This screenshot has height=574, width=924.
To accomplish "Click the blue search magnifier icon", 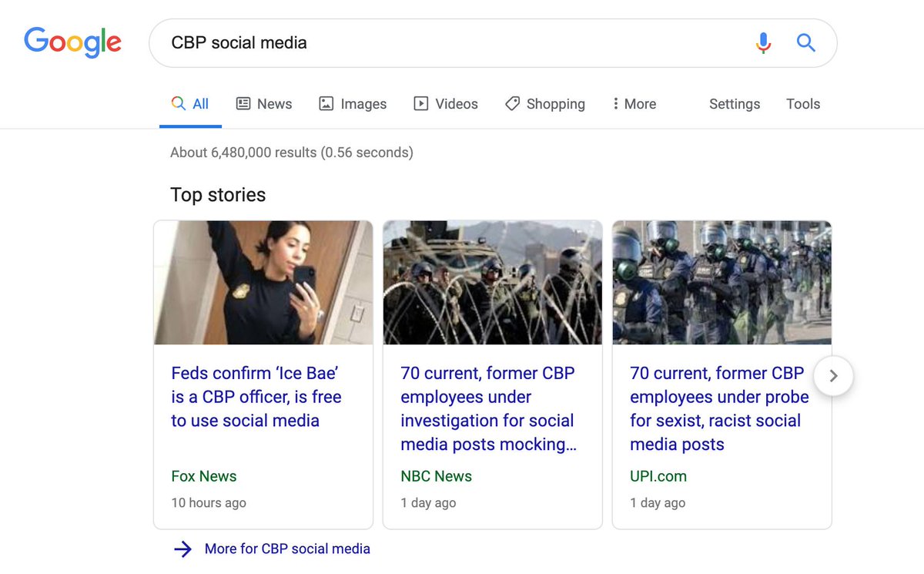I will [805, 42].
